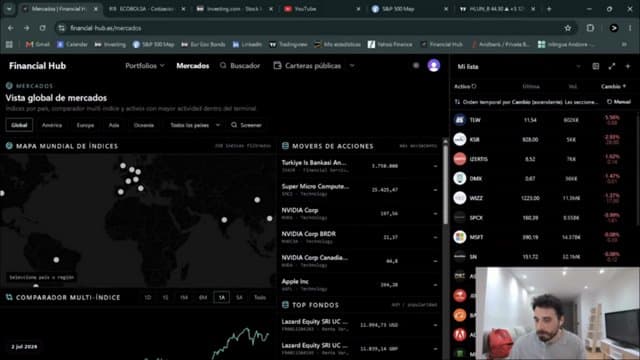
Task: Open the tab search chevron in Chrome
Action: [x=9, y=9]
